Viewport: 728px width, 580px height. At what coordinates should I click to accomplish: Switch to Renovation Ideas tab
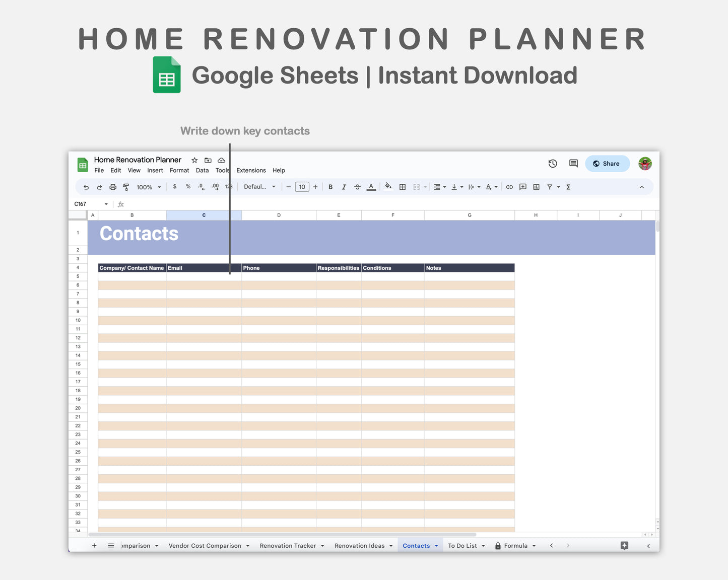359,546
